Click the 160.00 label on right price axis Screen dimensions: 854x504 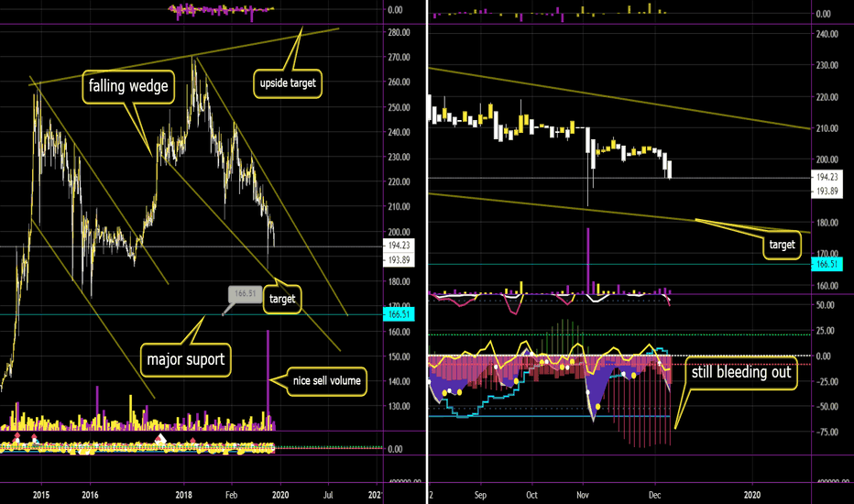[x=827, y=286]
